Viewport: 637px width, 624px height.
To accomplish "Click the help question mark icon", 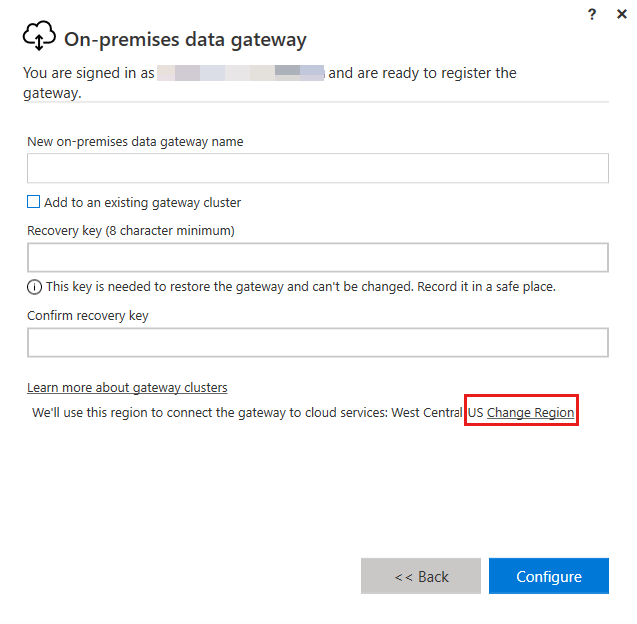I will pos(592,14).
